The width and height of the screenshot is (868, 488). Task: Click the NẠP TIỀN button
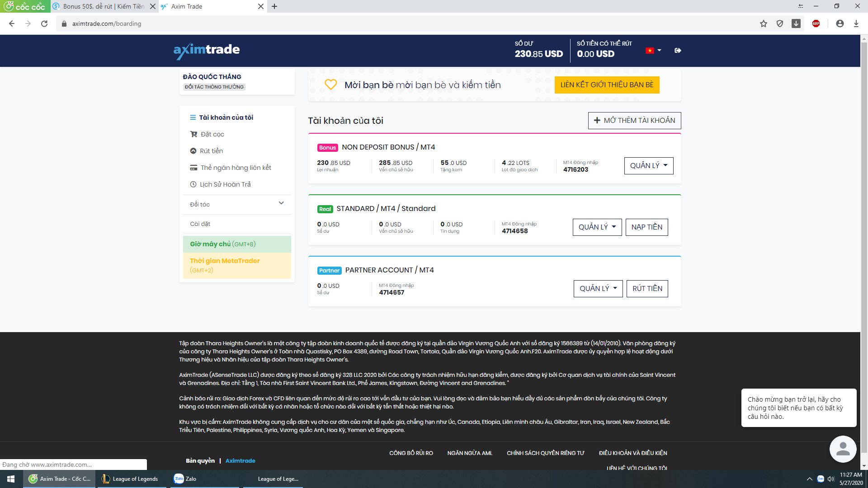point(646,227)
